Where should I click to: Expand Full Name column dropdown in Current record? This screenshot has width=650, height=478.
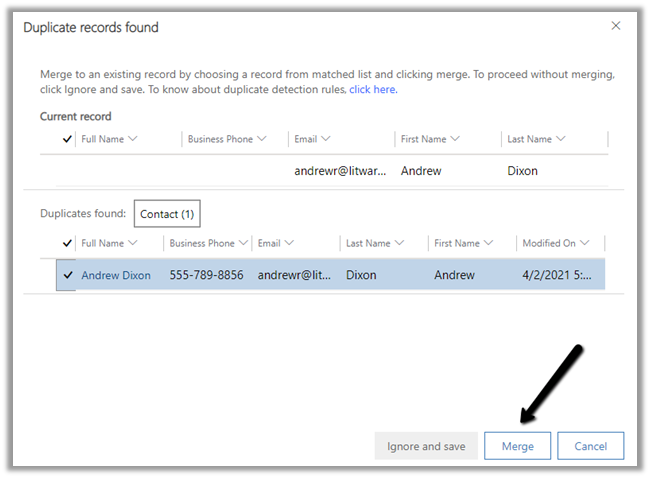[x=133, y=140]
